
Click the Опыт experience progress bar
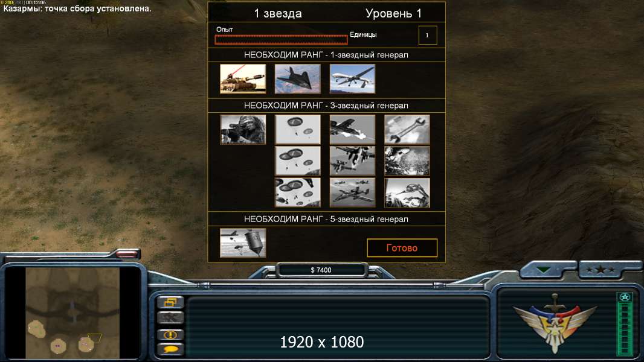pos(281,39)
